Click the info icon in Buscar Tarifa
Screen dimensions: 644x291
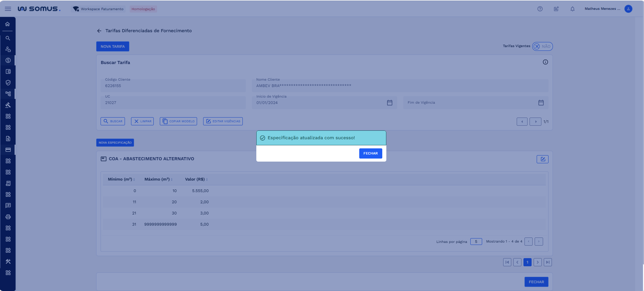coord(545,62)
